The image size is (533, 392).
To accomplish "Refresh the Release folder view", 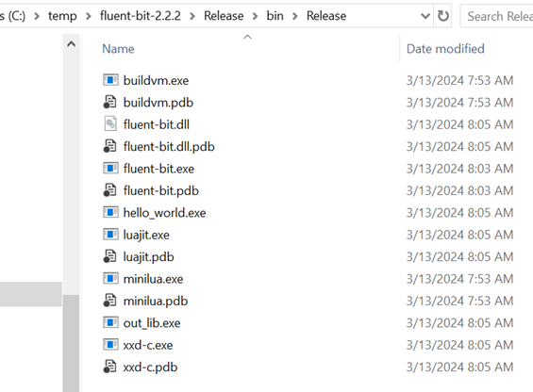I will tap(443, 16).
